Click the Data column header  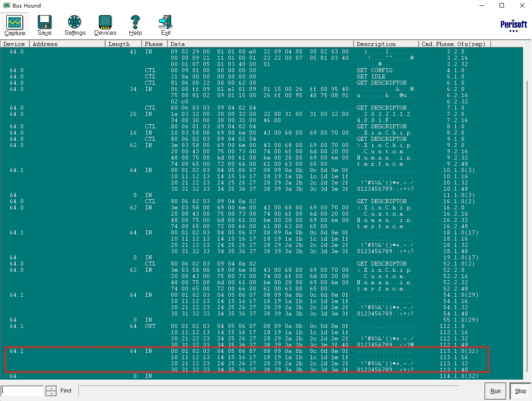260,44
